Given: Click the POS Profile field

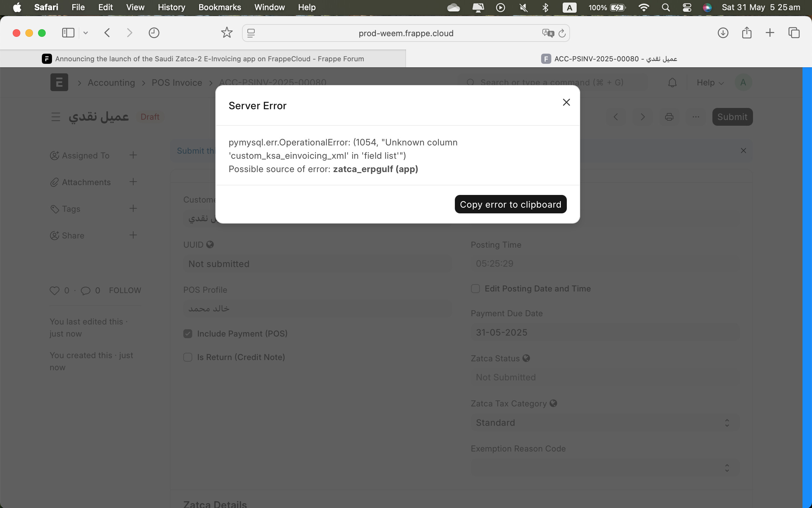Looking at the screenshot, I should point(317,308).
